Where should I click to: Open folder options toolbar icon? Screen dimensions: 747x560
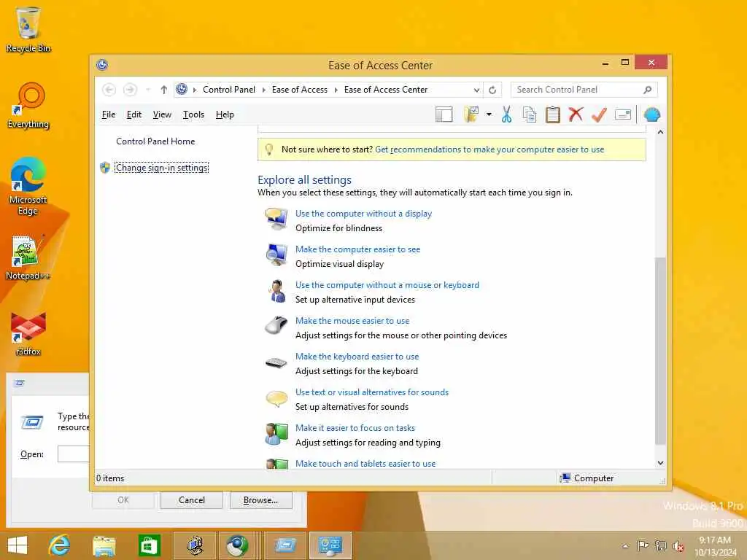(x=471, y=114)
